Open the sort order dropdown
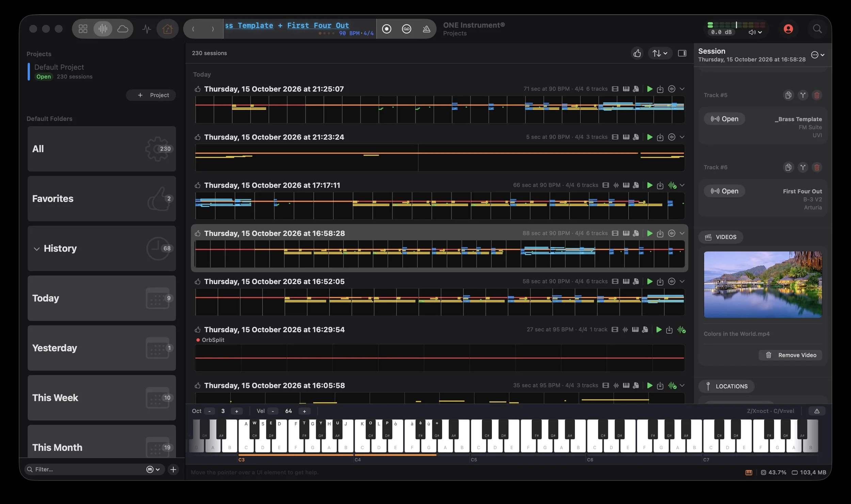The width and height of the screenshot is (851, 504). click(659, 53)
